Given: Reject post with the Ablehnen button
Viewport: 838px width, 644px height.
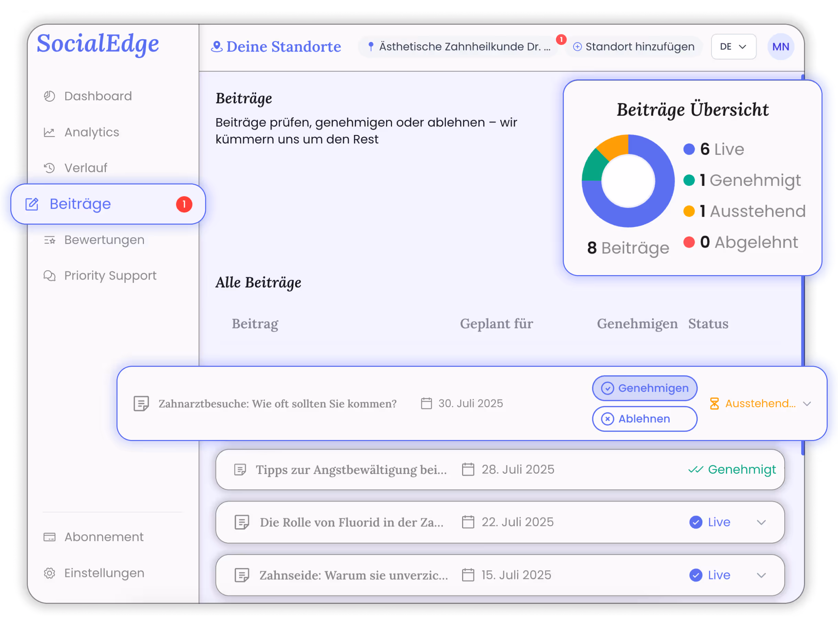Looking at the screenshot, I should [644, 419].
